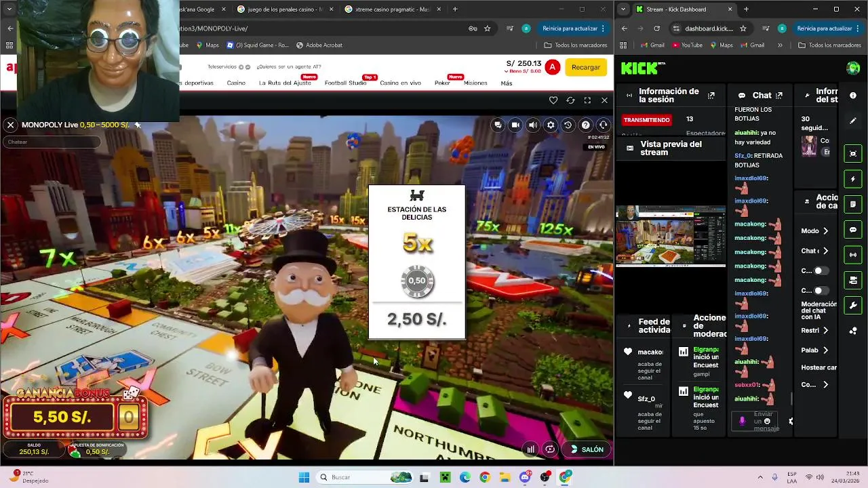Expand the Co... option chevron
868x488 pixels.
825,385
